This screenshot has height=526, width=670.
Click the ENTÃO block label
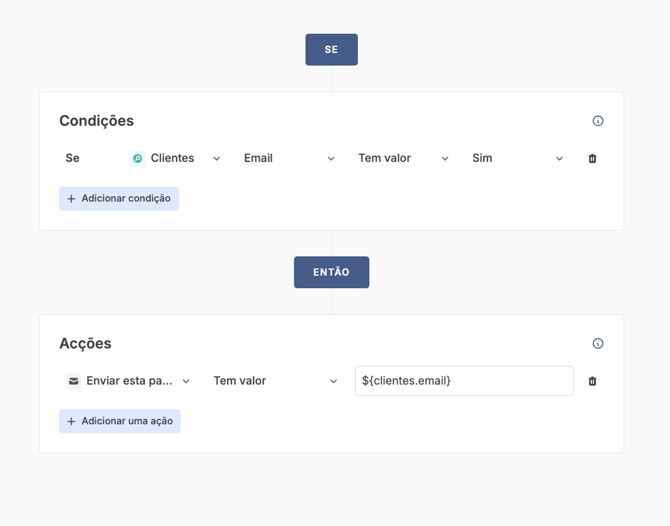(331, 272)
